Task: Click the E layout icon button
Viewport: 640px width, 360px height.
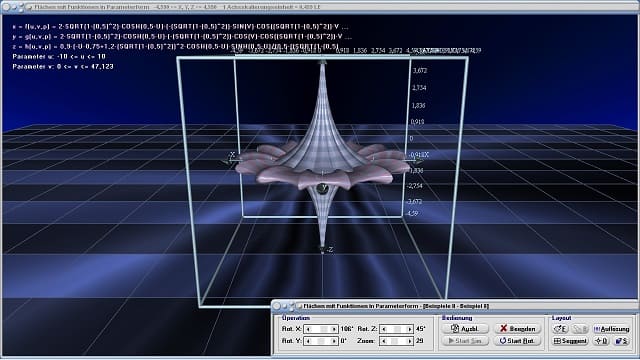Action: pyautogui.click(x=560, y=329)
